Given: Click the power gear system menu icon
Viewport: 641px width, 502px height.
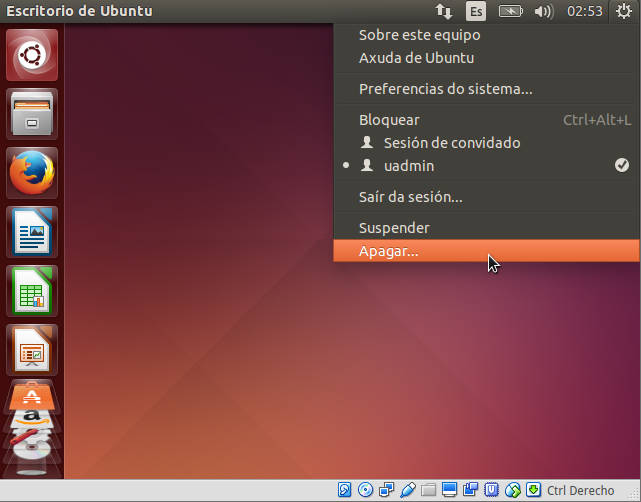Looking at the screenshot, I should [x=624, y=11].
